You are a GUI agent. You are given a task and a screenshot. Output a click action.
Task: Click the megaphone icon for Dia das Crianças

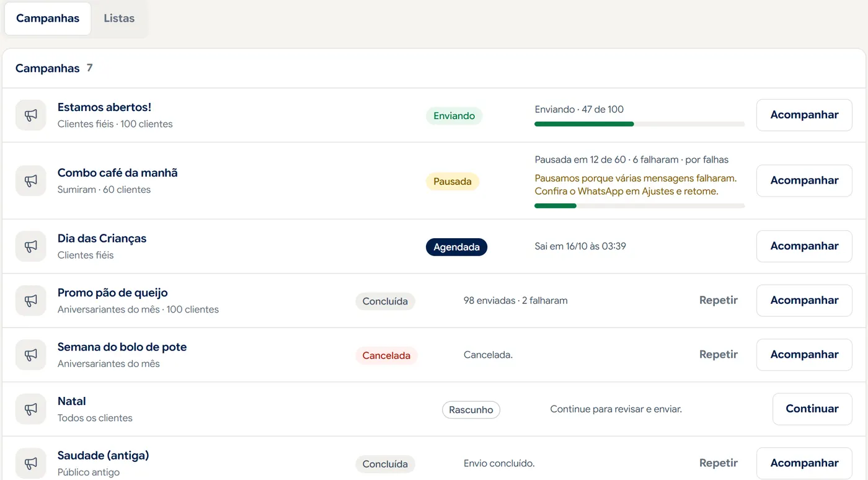31,246
